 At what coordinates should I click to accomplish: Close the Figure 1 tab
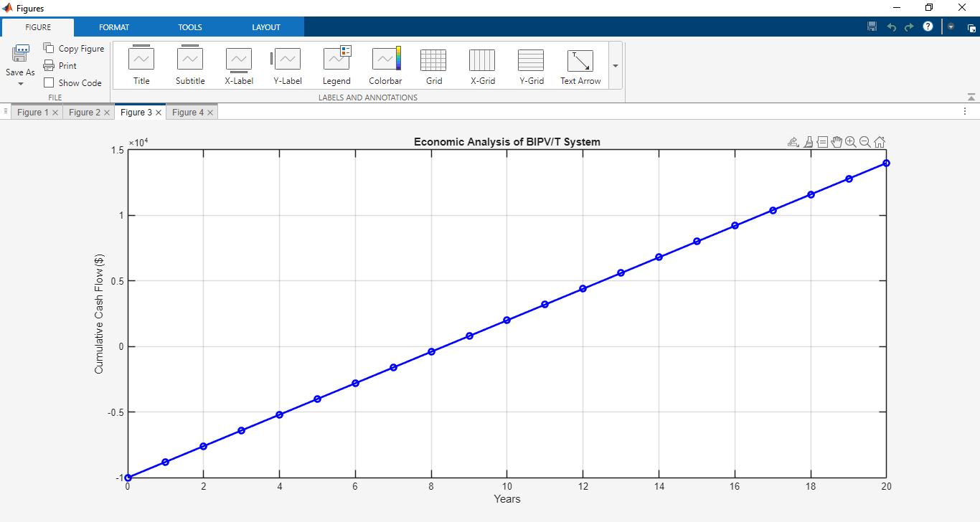[55, 113]
